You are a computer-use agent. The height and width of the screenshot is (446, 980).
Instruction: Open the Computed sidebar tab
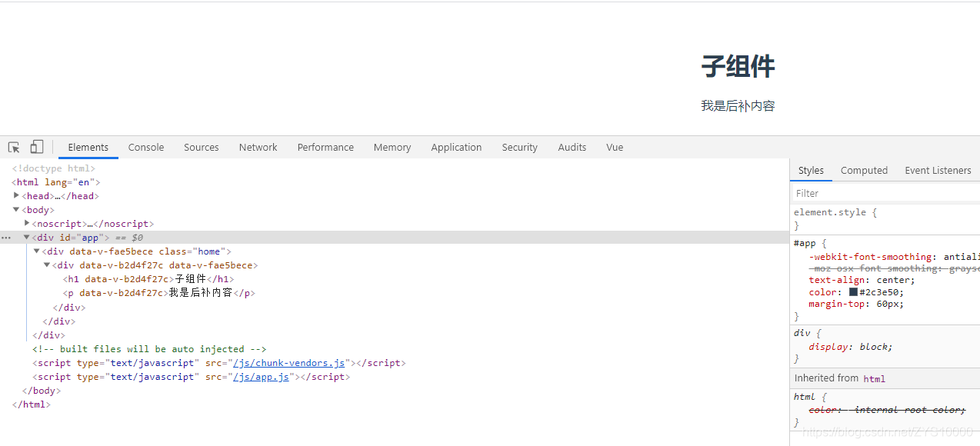click(864, 170)
